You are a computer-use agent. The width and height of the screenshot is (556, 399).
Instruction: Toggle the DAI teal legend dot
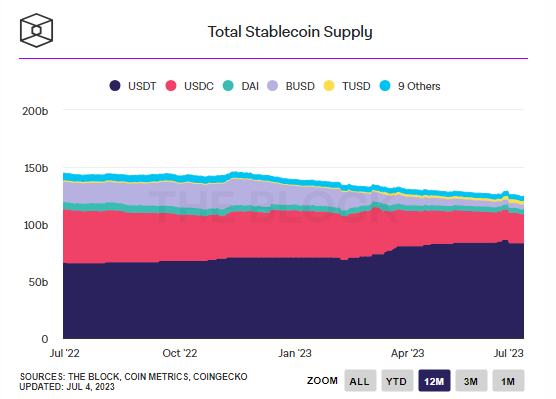tap(228, 86)
